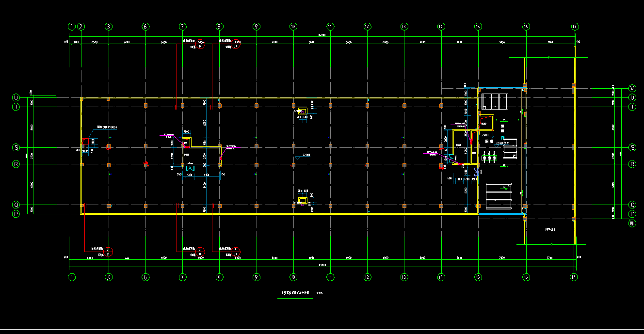644x334 pixels.
Task: Select grid bubble 17 at top right
Action: pyautogui.click(x=575, y=27)
